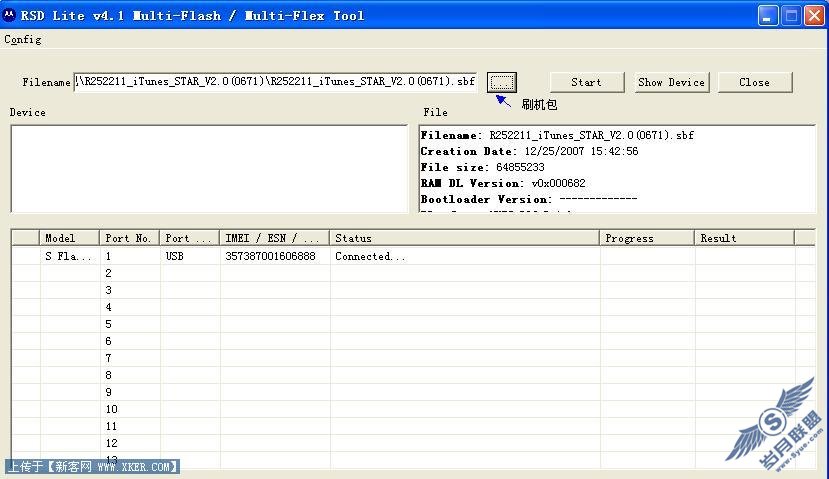The image size is (829, 479).
Task: Minimize the RSD Lite window
Action: 767,15
